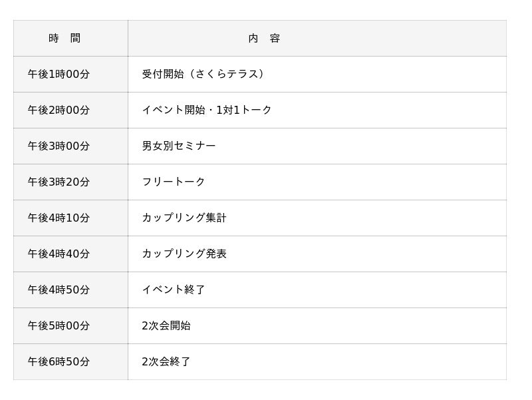532x400 pixels.
Task: Select the 午後2時00分 time cell
Action: pyautogui.click(x=59, y=110)
